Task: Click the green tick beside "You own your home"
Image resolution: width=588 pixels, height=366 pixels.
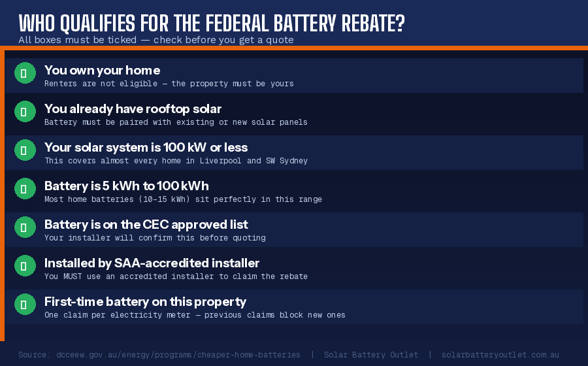Action: coord(24,73)
